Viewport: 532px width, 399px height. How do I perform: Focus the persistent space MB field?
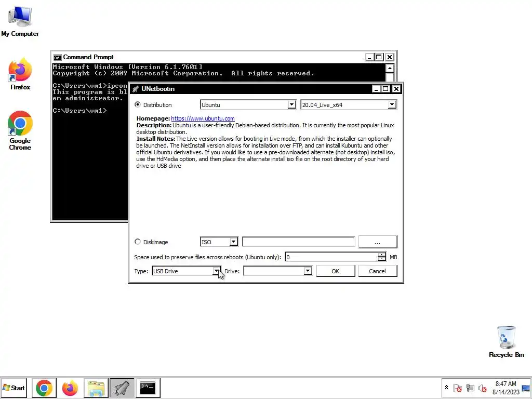coord(331,257)
